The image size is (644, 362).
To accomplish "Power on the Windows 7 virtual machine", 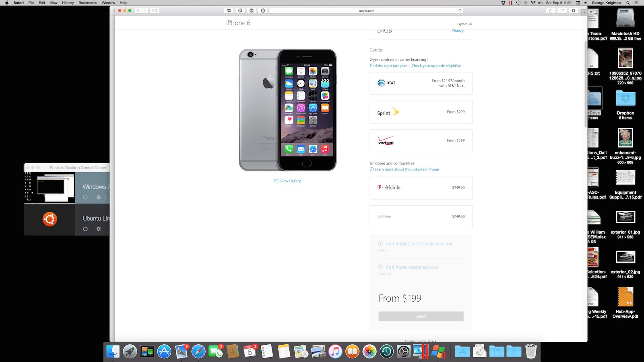I will (85, 197).
